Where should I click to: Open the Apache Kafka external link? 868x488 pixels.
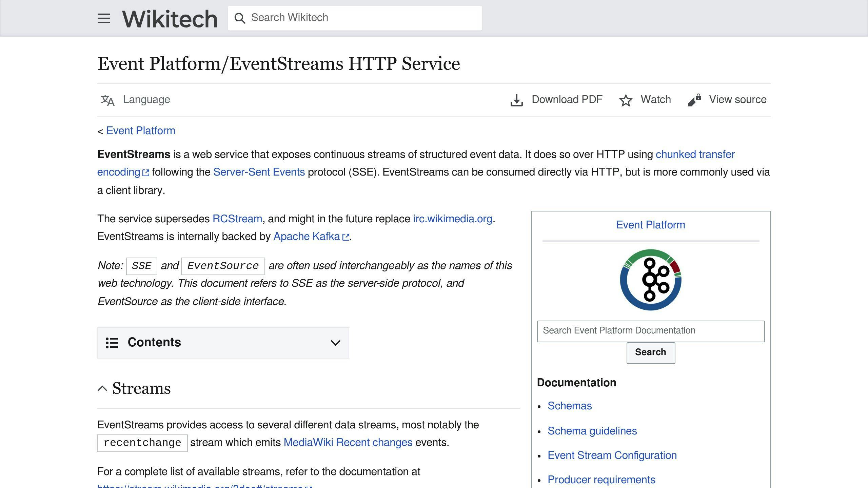[x=307, y=237]
